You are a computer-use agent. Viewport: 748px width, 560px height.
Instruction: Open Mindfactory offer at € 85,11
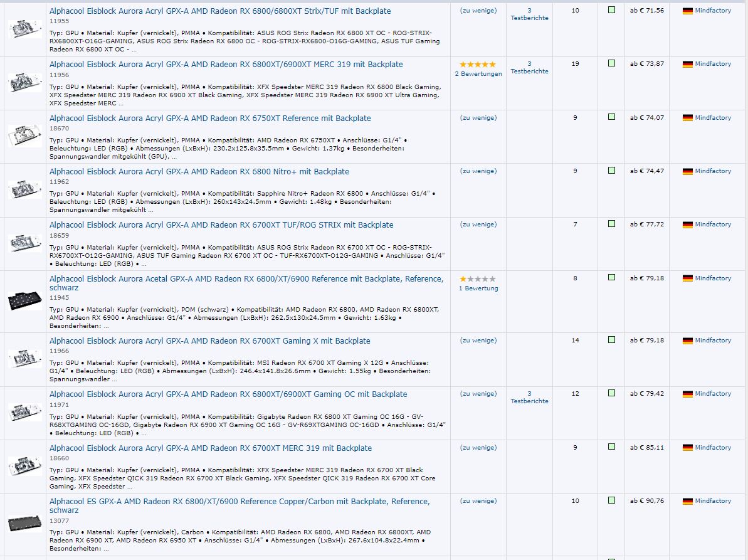click(713, 448)
